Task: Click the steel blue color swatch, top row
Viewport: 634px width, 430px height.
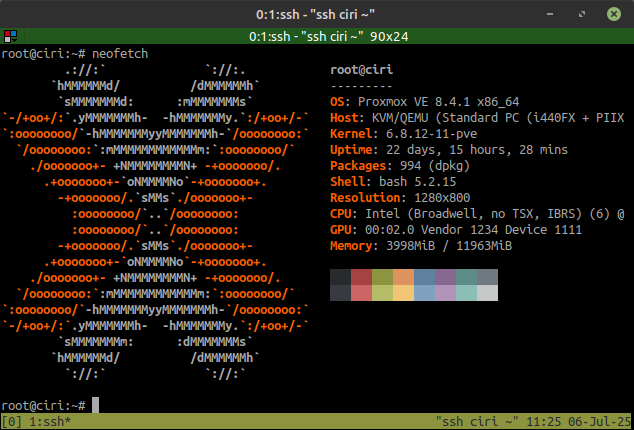Action: (x=425, y=277)
